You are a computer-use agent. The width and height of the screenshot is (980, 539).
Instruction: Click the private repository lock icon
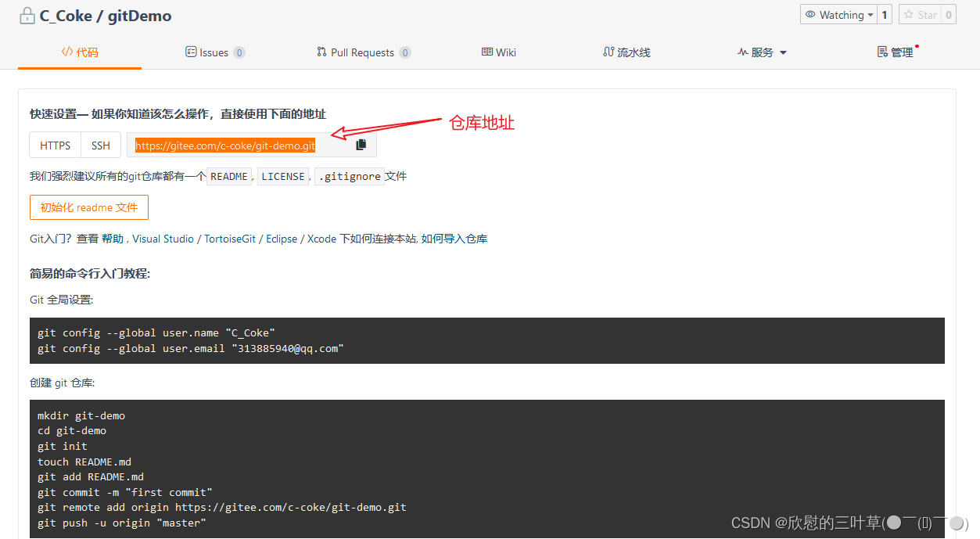(27, 16)
